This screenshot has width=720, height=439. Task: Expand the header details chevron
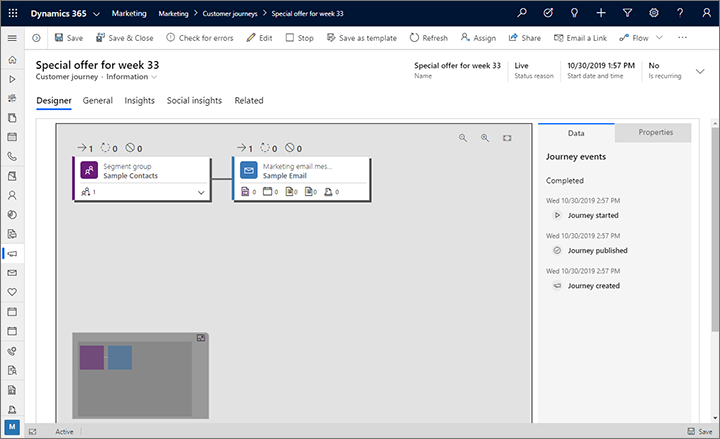click(x=700, y=72)
